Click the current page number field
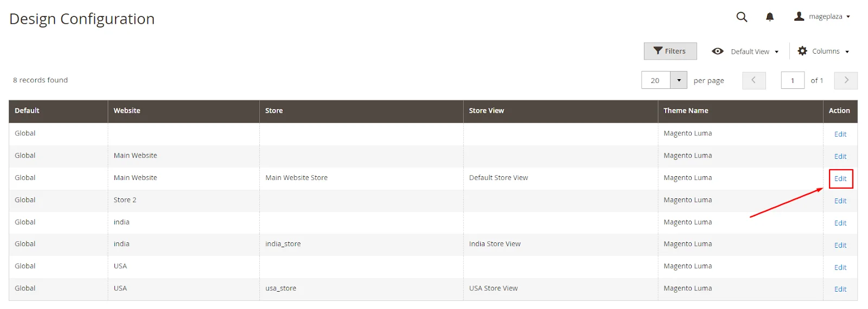This screenshot has width=868, height=309. [793, 80]
